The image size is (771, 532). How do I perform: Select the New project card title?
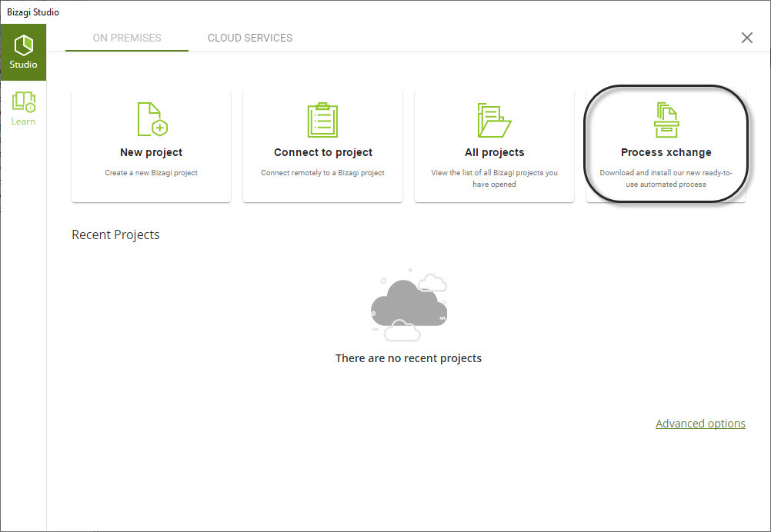tap(151, 152)
